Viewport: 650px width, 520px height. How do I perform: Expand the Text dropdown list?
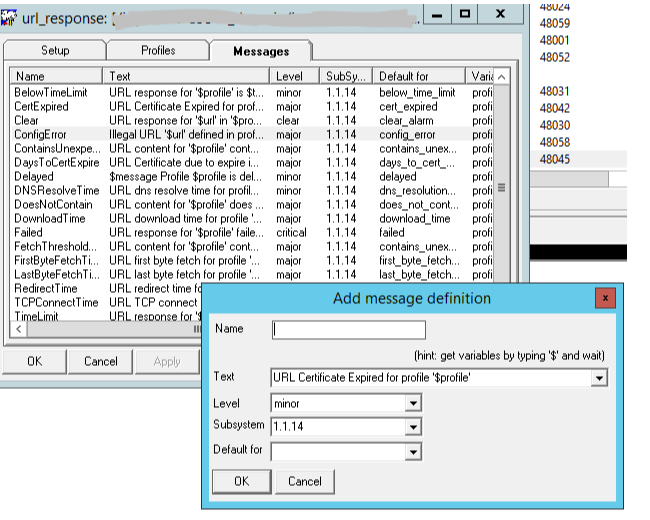[599, 378]
